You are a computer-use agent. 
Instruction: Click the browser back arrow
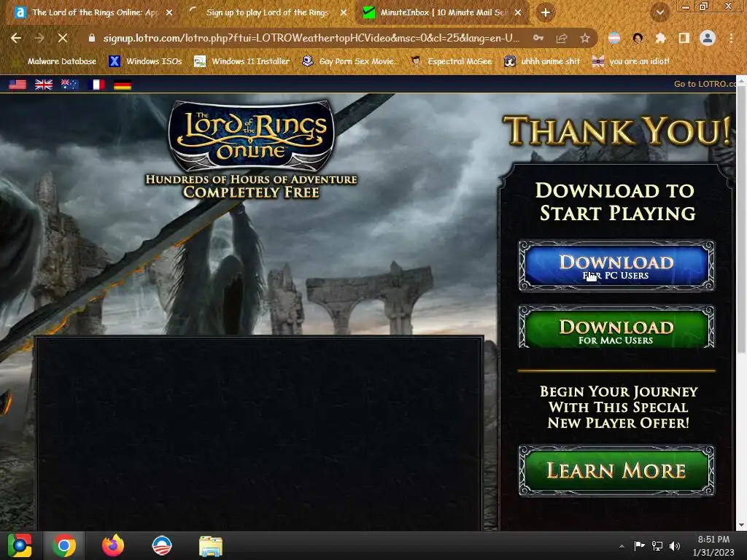[x=16, y=38]
